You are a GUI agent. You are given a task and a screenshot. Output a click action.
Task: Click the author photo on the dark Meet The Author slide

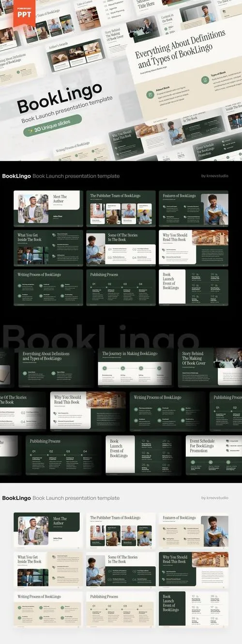33,208
